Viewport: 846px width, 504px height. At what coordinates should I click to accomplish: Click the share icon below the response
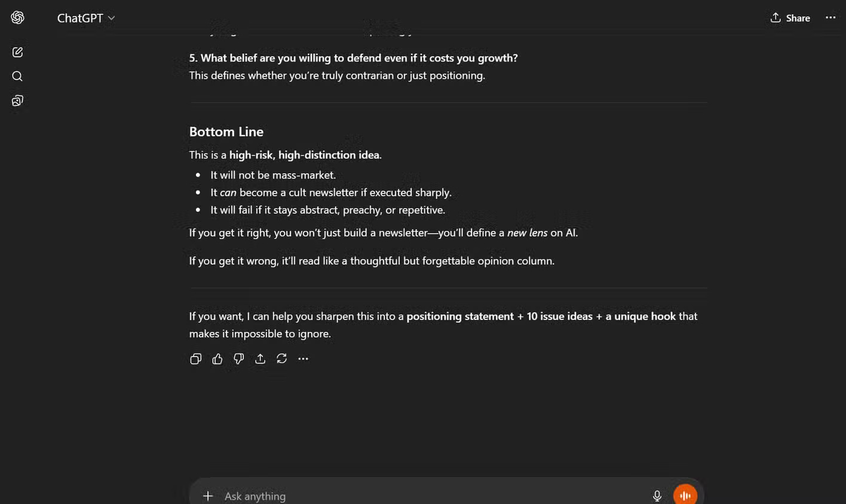pyautogui.click(x=260, y=359)
